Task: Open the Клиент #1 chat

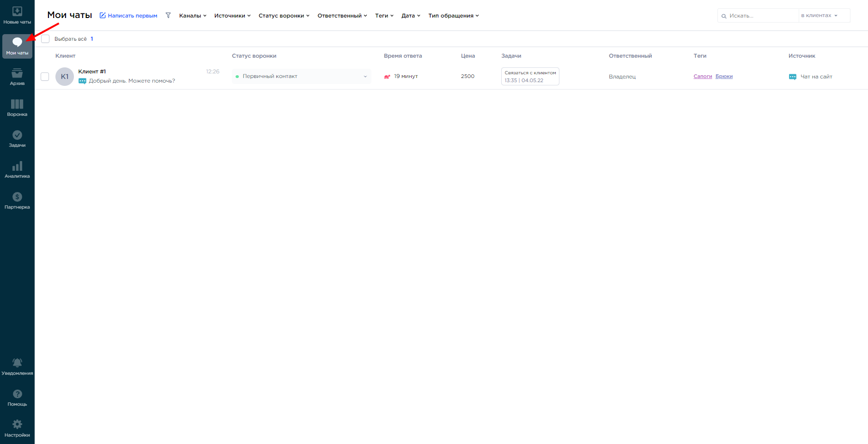Action: pyautogui.click(x=92, y=72)
